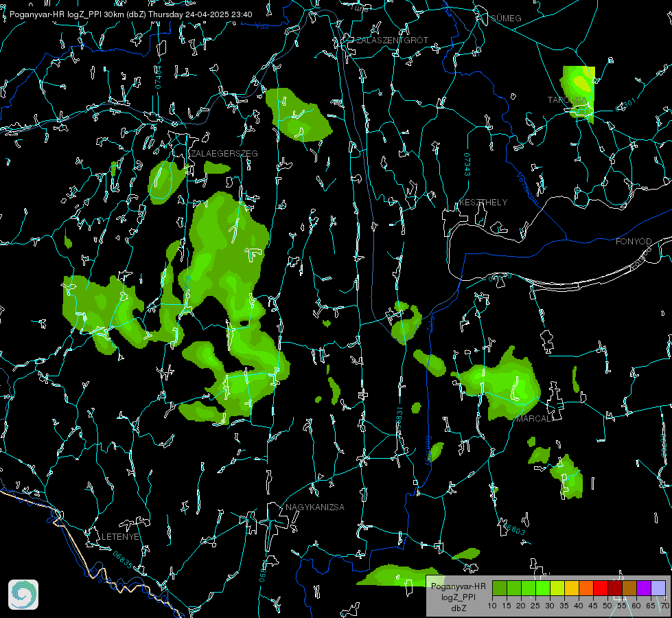
Task: Click the MARCALI town label
Action: 535,418
